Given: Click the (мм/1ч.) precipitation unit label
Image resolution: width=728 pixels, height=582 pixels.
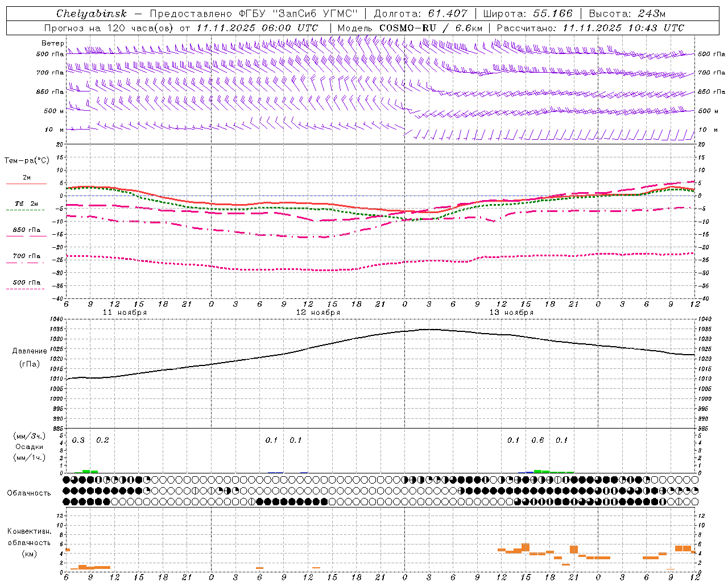Looking at the screenshot, I should 29,458.
